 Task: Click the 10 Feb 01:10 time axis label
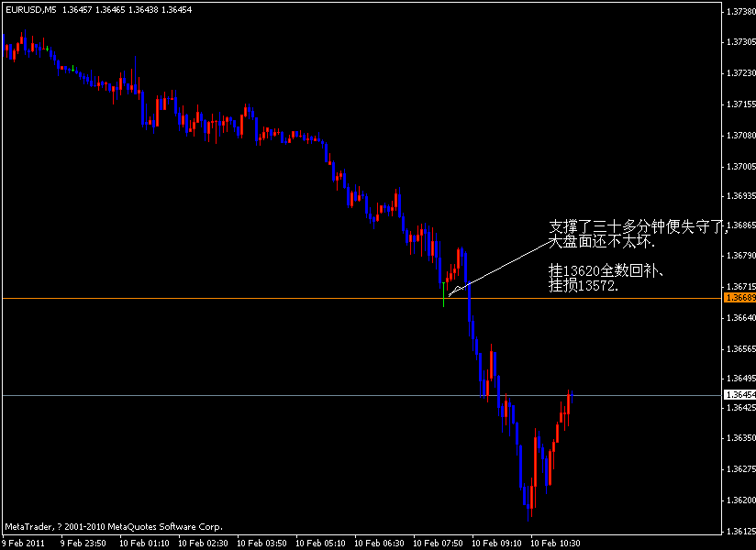(x=144, y=544)
